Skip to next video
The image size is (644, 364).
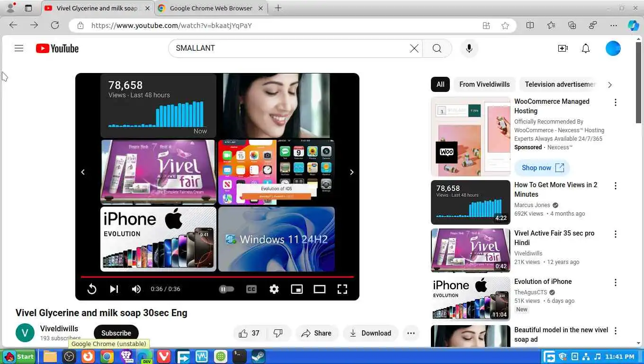[x=114, y=289]
